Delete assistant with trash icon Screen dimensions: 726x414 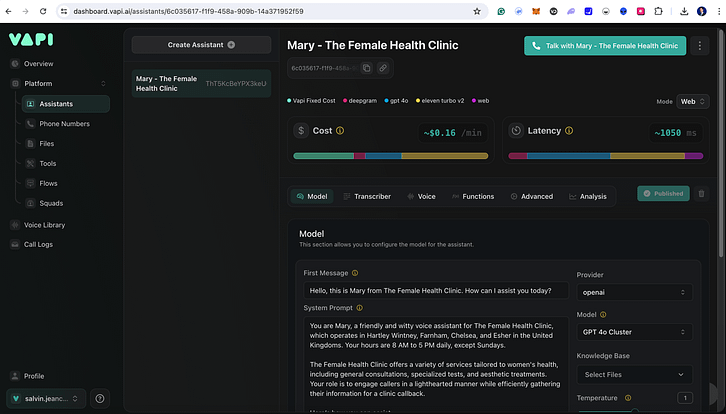coord(701,194)
